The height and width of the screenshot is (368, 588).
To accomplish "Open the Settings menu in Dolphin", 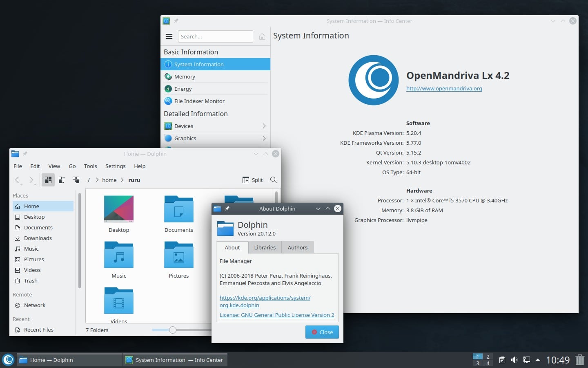I will 115,166.
